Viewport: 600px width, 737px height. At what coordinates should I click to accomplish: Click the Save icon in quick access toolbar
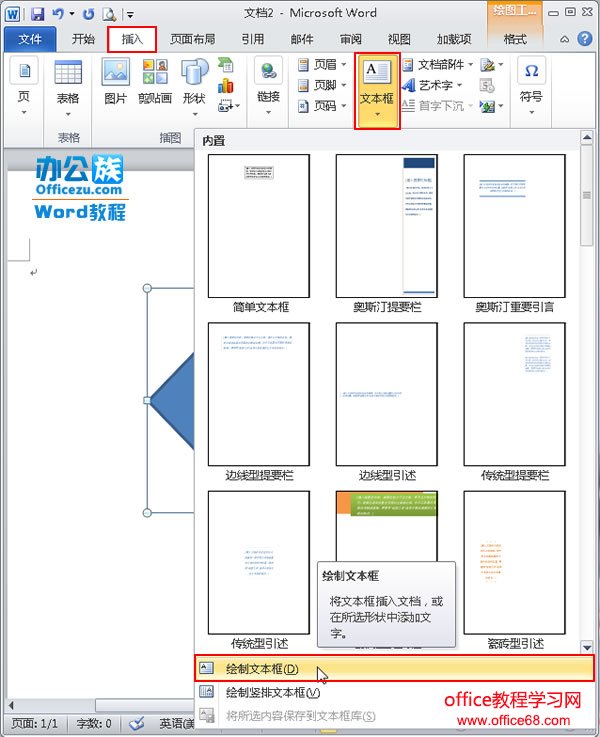(x=37, y=14)
